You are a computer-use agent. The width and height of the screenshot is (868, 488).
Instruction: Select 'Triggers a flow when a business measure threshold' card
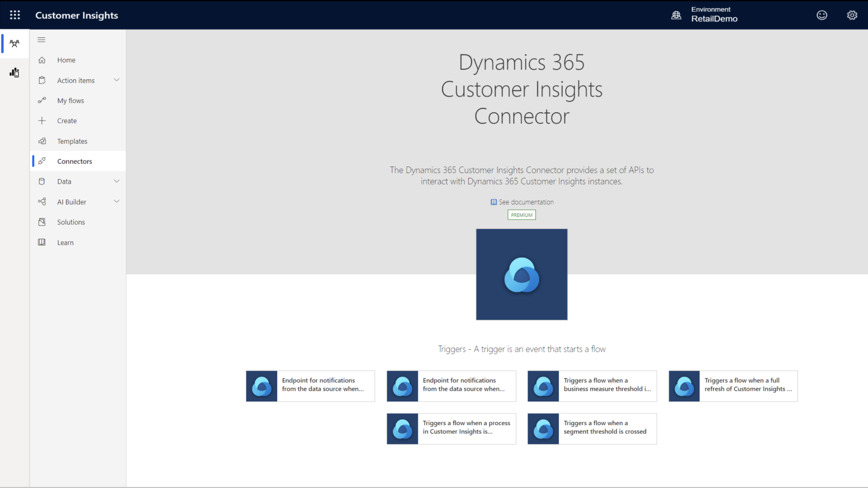click(x=592, y=386)
